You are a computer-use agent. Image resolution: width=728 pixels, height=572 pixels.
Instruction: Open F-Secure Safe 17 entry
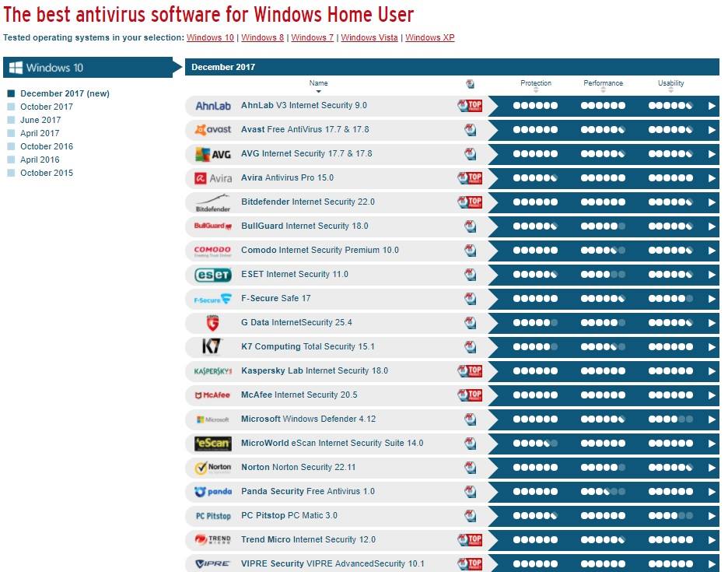point(276,298)
